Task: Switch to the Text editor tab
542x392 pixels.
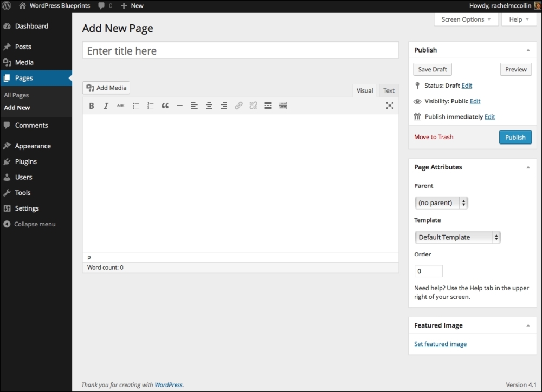Action: [389, 90]
